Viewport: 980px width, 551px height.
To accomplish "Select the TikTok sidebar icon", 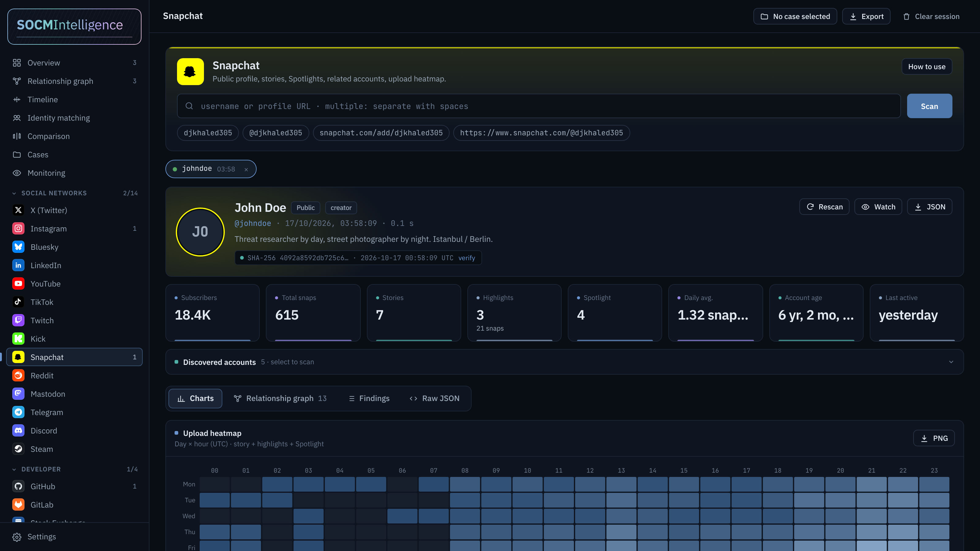I will [18, 302].
